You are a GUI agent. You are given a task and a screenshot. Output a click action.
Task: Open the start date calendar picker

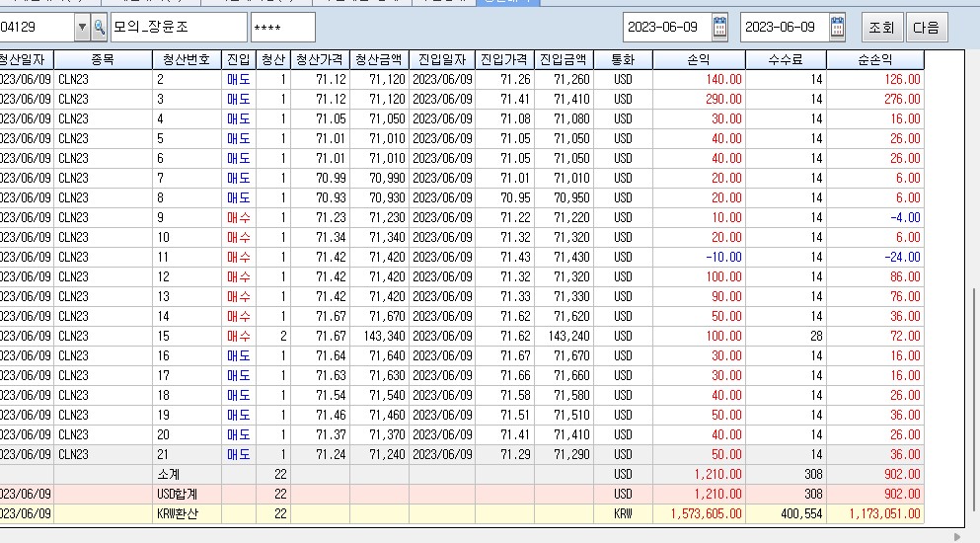point(720,27)
